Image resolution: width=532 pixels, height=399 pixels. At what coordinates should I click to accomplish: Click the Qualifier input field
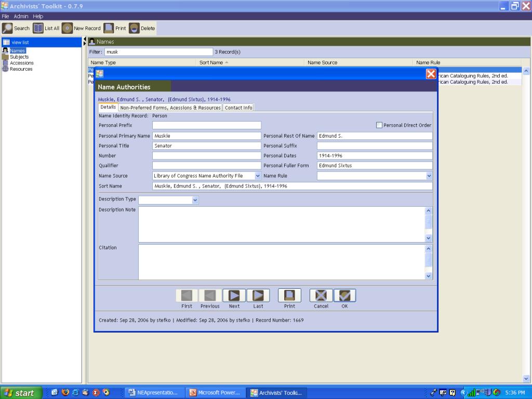207,165
